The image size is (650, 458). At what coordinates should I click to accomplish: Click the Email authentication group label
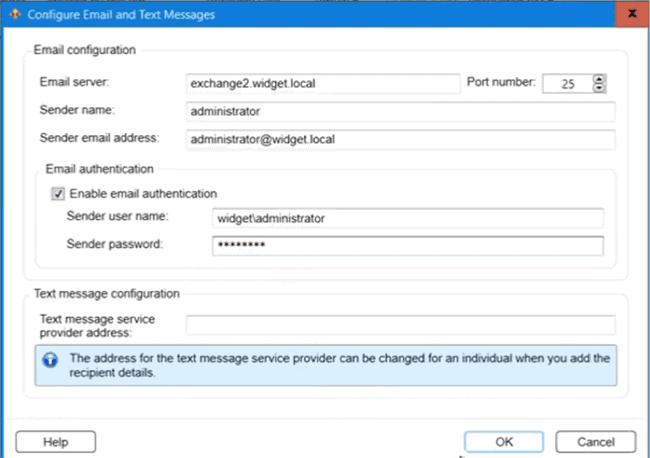click(x=99, y=169)
